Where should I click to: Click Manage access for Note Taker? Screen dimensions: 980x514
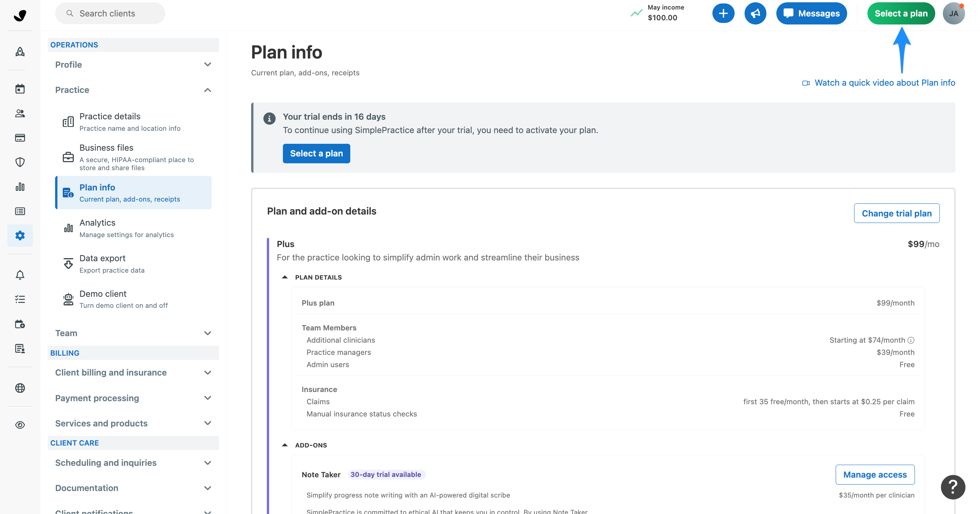875,475
